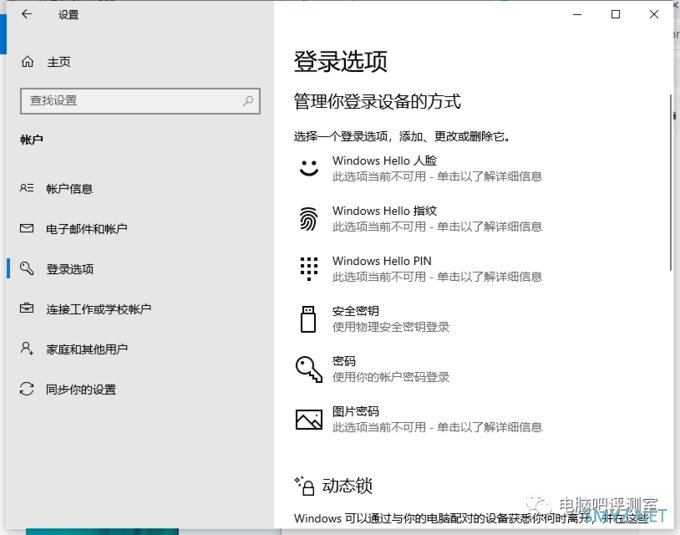Click the 使用你的帐户密码登录 description
Screen dimensions: 680x535
[x=391, y=377]
